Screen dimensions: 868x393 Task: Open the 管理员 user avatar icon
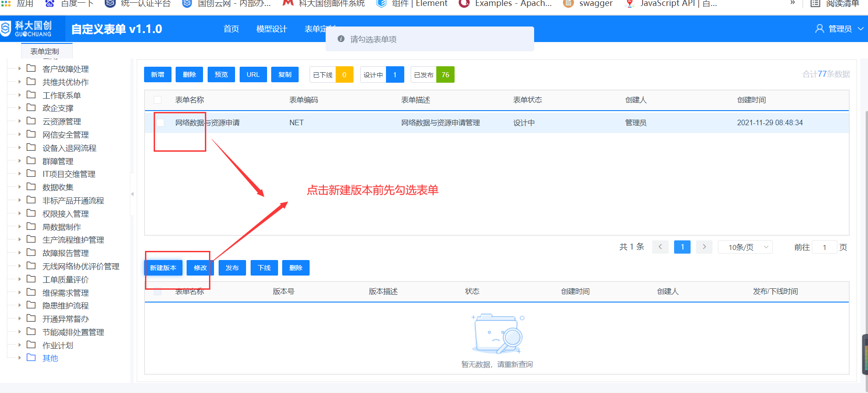[820, 29]
